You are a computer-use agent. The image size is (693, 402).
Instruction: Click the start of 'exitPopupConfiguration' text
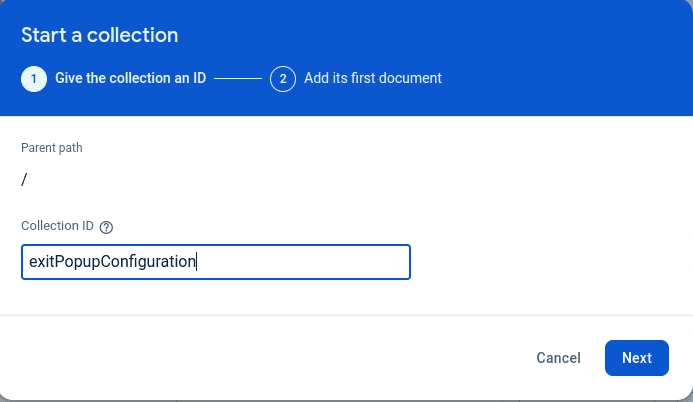(x=30, y=262)
